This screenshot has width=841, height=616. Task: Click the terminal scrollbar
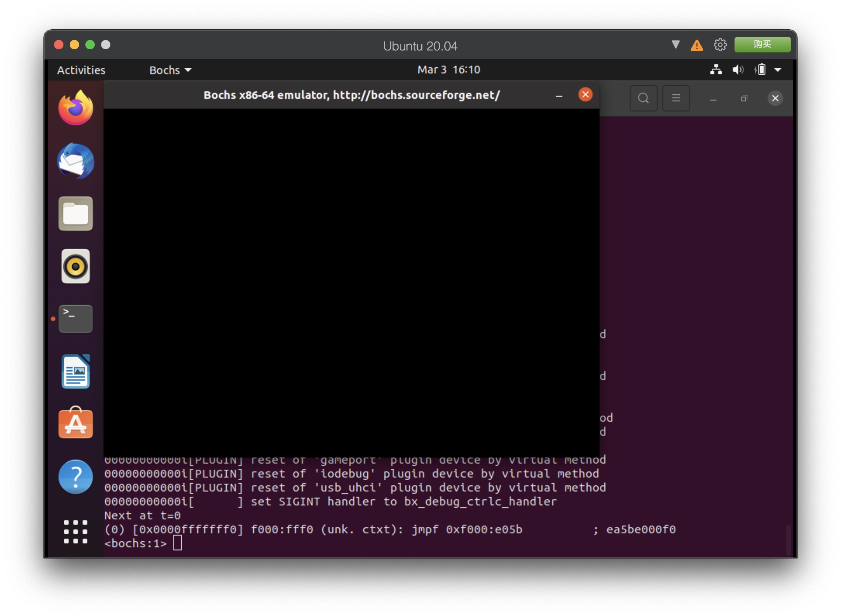pos(788,540)
